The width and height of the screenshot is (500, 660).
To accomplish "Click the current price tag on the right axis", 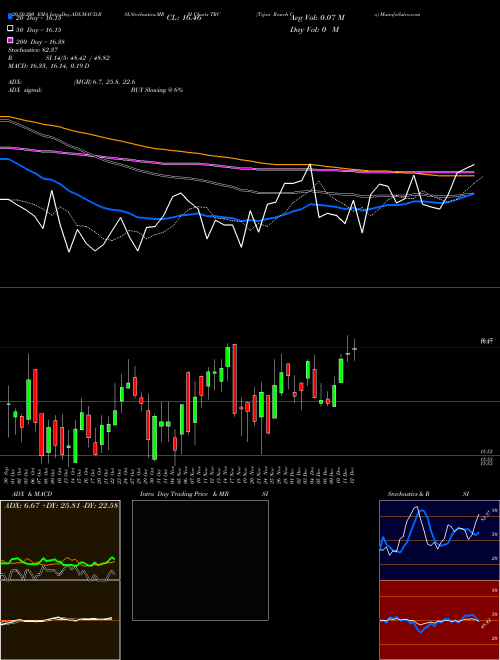I will pyautogui.click(x=487, y=341).
